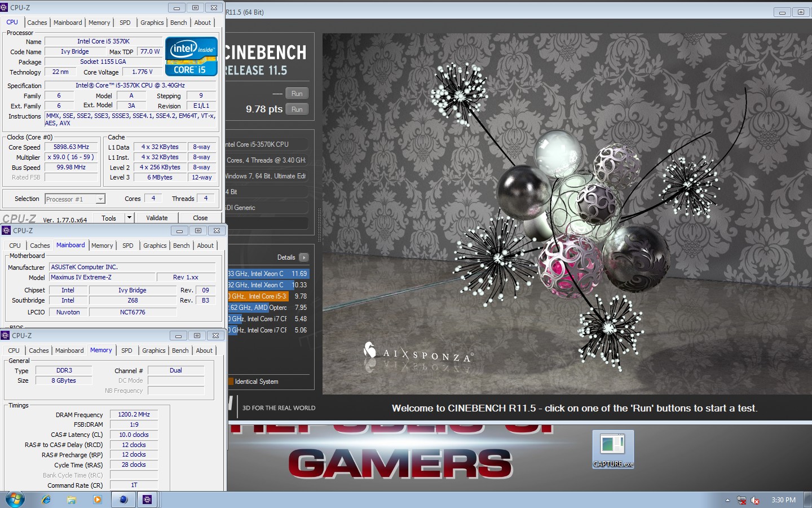The width and height of the screenshot is (812, 508).
Task: Open About tab in Mainboard CPU-Z window
Action: point(205,246)
